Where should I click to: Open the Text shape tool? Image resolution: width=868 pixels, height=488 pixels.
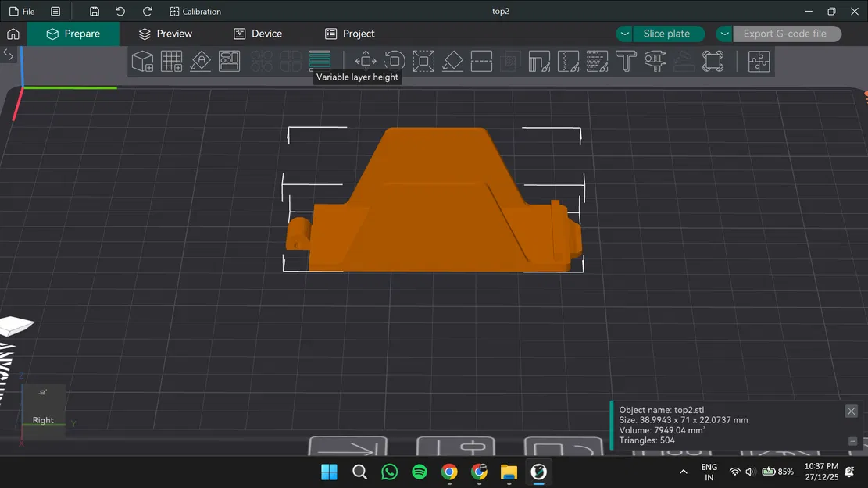pyautogui.click(x=626, y=61)
